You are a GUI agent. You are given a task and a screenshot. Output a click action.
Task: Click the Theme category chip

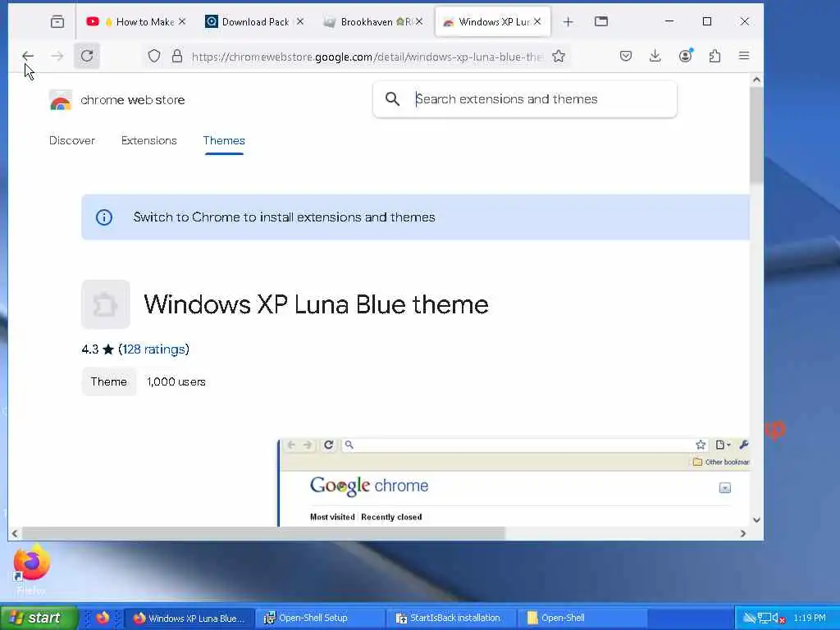(x=109, y=381)
